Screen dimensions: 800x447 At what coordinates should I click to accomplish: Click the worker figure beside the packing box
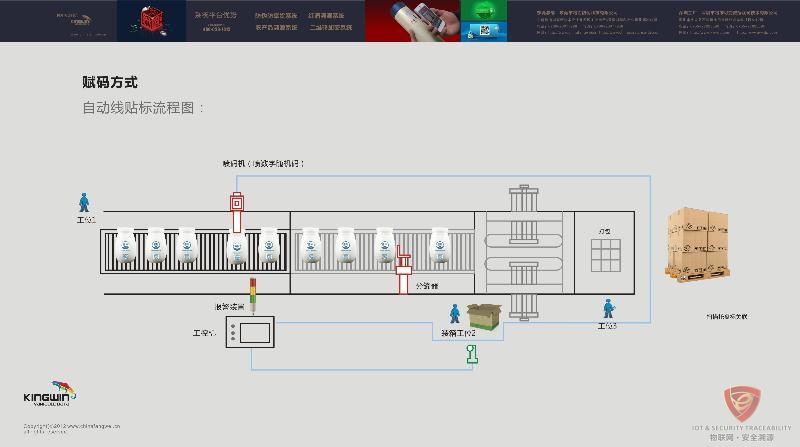coord(455,312)
